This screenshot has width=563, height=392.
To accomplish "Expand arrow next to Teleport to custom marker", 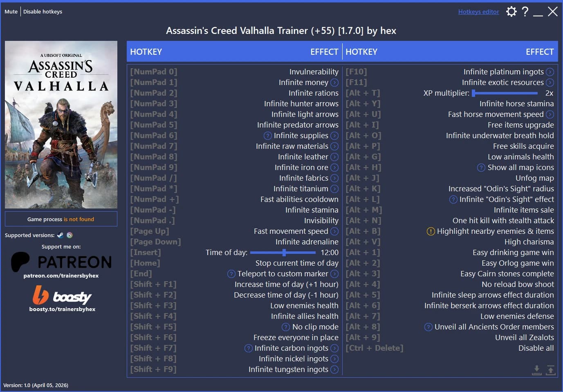I will pos(334,274).
